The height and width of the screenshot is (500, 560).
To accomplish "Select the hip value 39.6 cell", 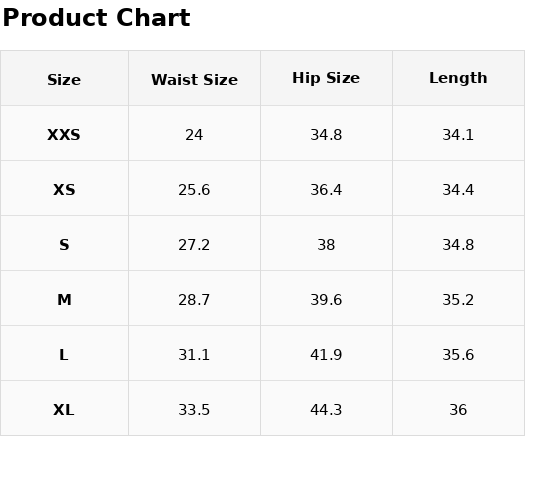I will (326, 298).
